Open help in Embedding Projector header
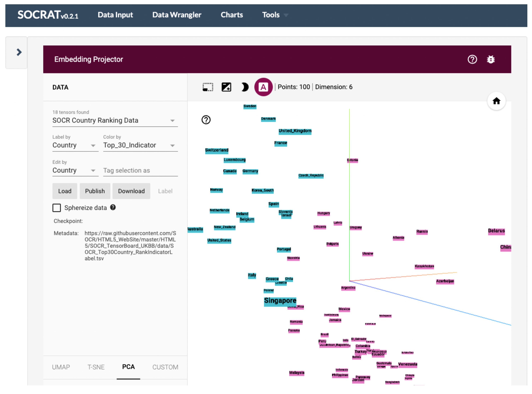The height and width of the screenshot is (394, 532). 472,59
